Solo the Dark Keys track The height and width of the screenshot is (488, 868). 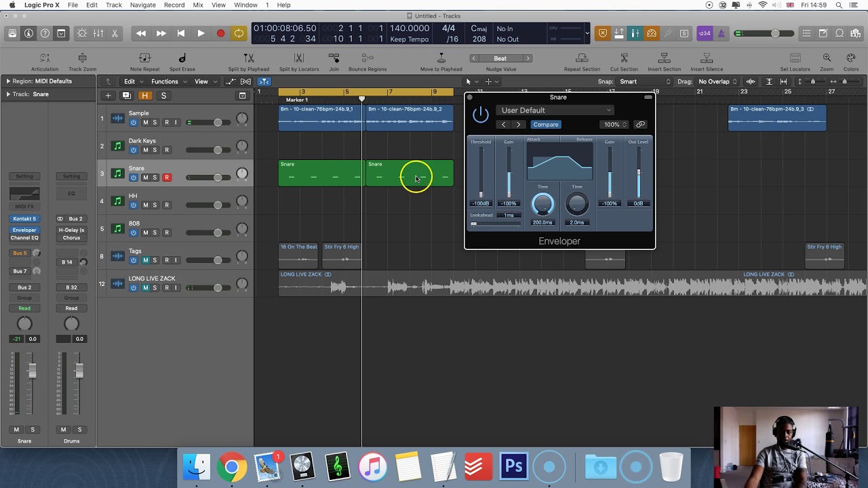click(155, 150)
